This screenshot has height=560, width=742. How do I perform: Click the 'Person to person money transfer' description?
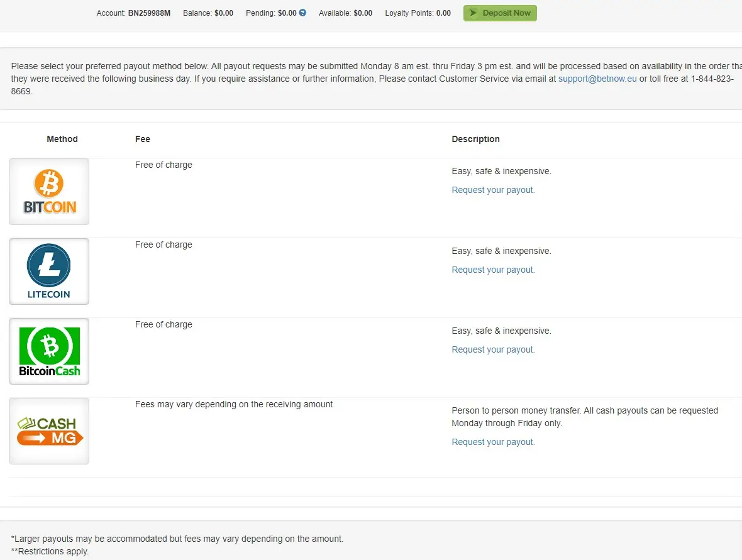pyautogui.click(x=585, y=417)
